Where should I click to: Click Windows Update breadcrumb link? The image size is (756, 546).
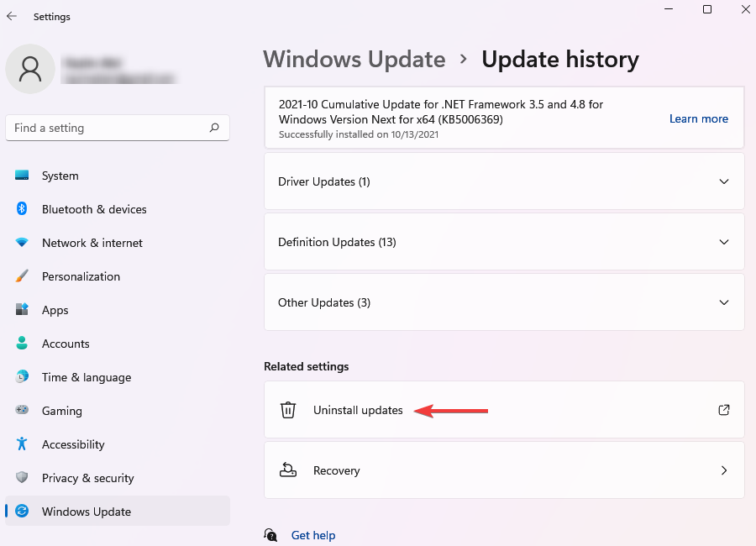[354, 60]
